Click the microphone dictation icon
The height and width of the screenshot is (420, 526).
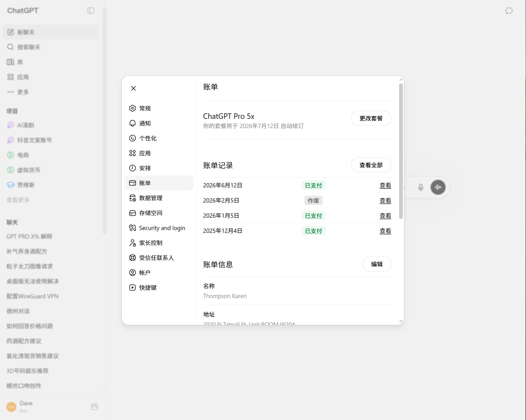tap(420, 187)
